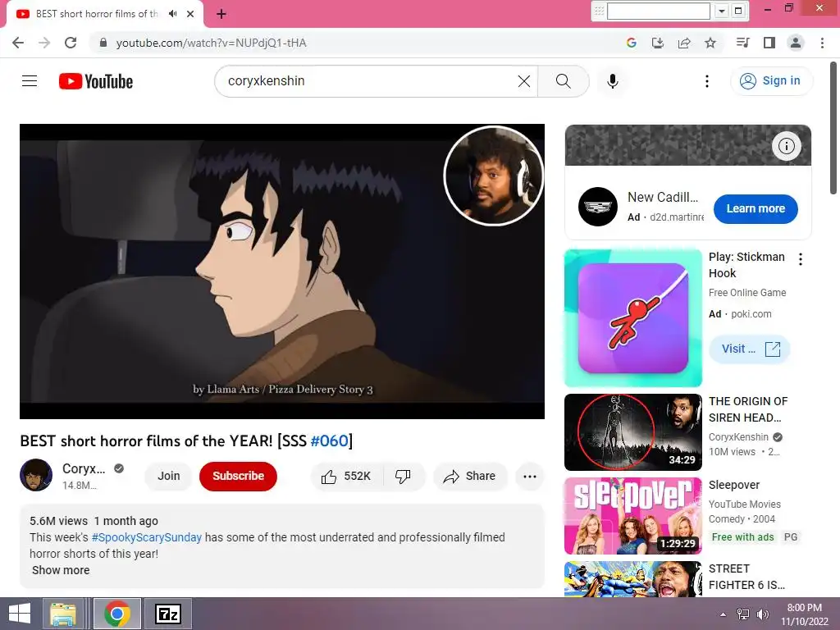Open a new browser tab

tap(221, 14)
